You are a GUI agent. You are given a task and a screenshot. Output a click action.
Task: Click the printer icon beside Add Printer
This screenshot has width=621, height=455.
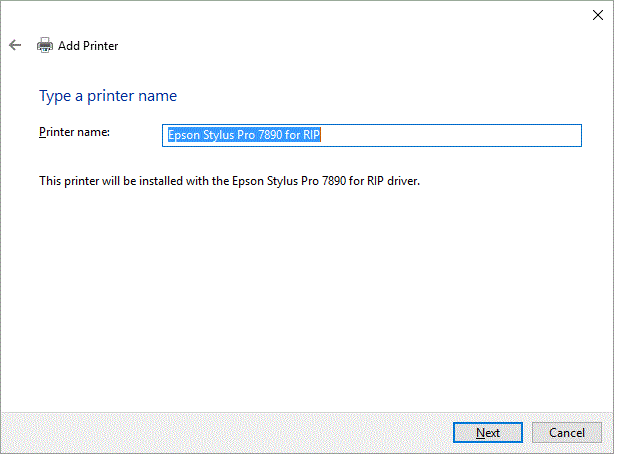(45, 45)
